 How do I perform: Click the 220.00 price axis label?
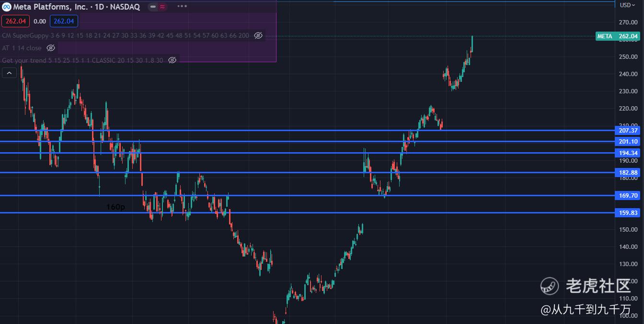click(x=628, y=109)
